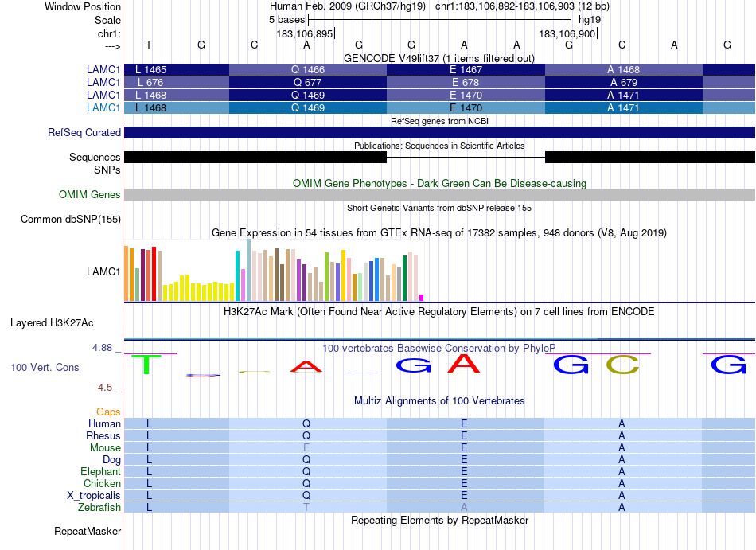The height and width of the screenshot is (550, 756).
Task: Select the 100 Vert. Cons label
Action: [45, 367]
